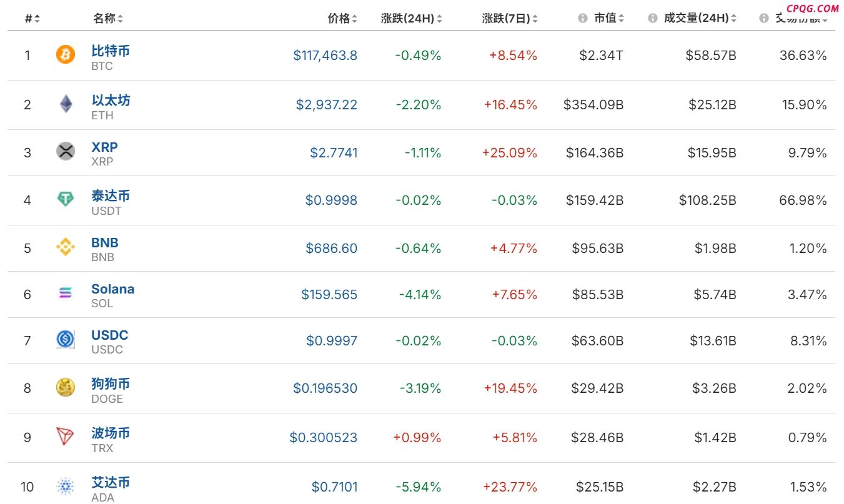Click ADA price $0.7101
This screenshot has width=844, height=504.
(335, 487)
